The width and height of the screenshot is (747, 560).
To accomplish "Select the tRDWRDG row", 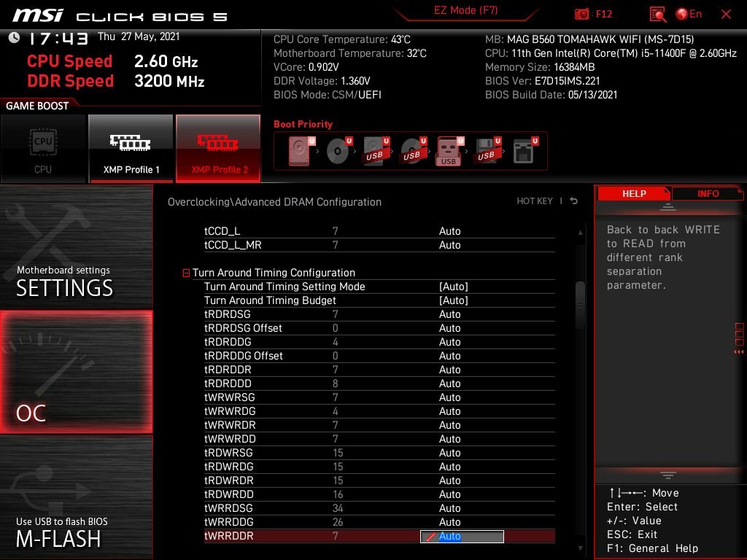I will pos(379,466).
